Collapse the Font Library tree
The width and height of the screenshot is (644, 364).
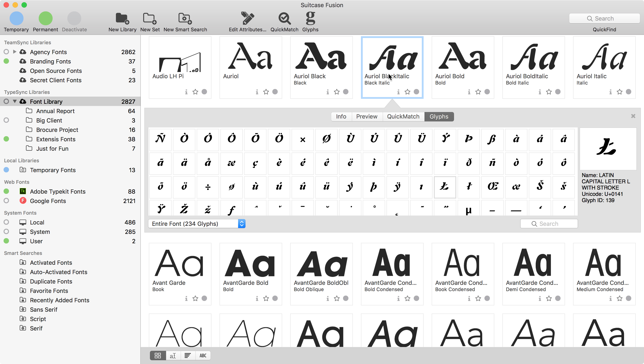click(x=15, y=102)
